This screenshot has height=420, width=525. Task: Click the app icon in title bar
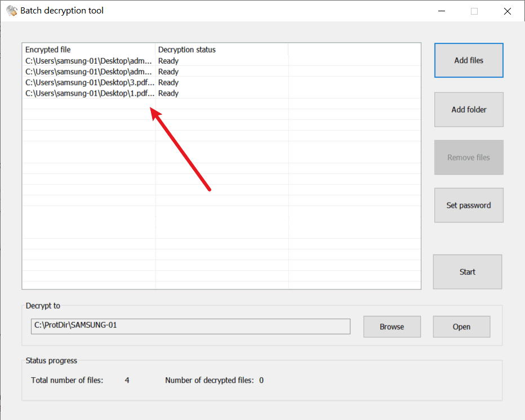11,11
